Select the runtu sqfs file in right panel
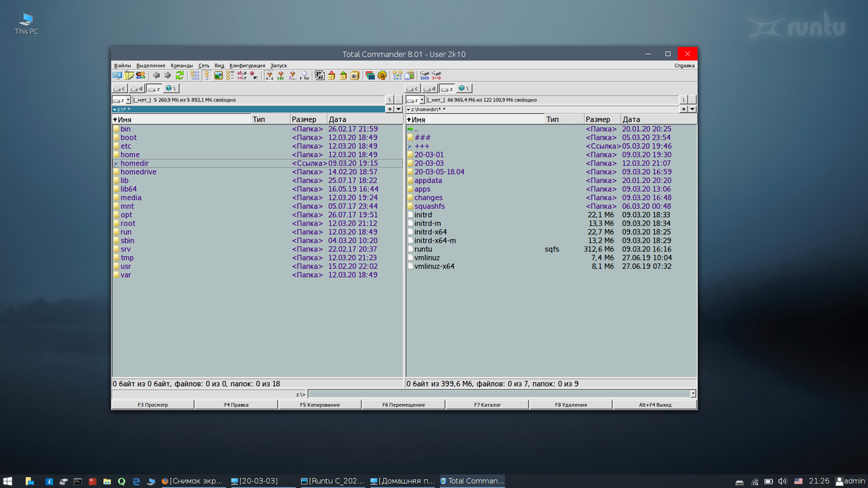The width and height of the screenshot is (868, 488). 551,249
